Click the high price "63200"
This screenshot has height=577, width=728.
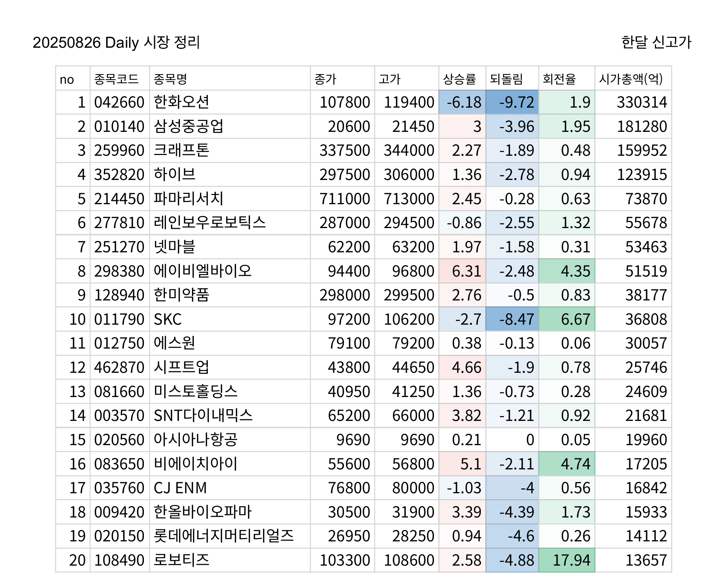pyautogui.click(x=413, y=247)
